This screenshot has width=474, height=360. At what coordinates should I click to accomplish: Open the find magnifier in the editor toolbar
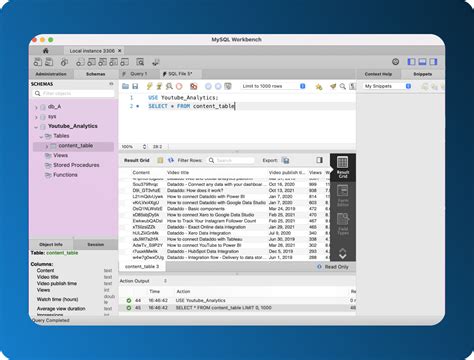(x=342, y=86)
